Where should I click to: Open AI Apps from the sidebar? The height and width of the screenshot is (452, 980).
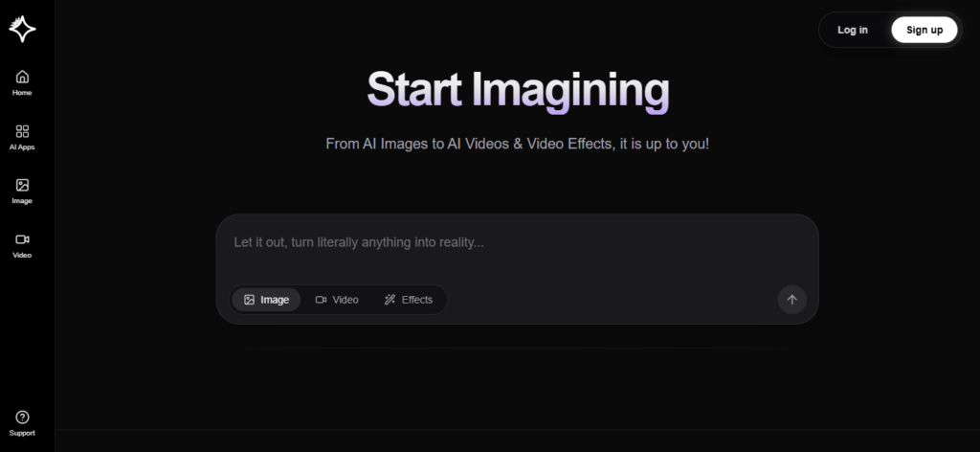(x=22, y=138)
